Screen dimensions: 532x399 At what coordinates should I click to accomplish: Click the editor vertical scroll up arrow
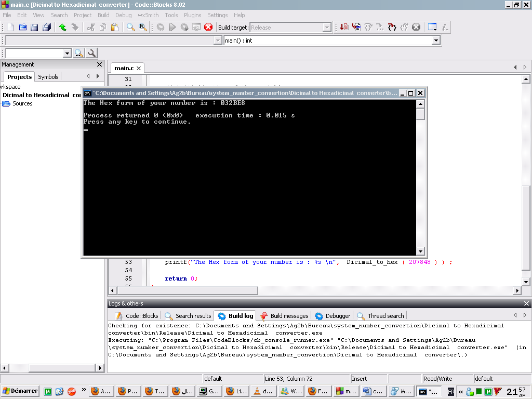(526, 79)
